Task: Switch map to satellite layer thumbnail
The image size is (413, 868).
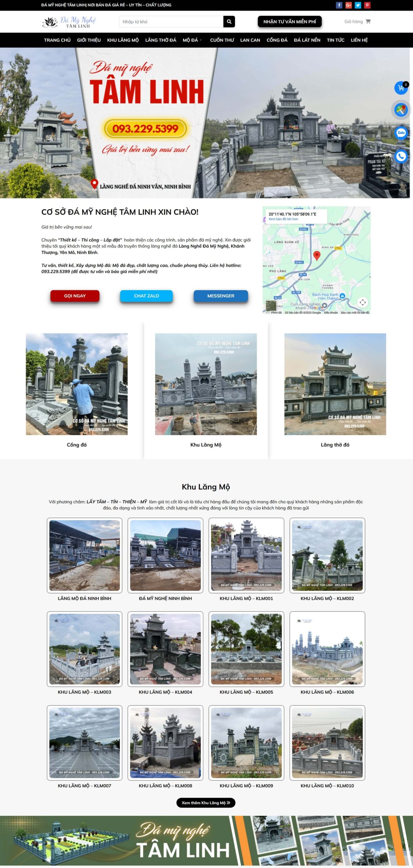Action: 271,306
